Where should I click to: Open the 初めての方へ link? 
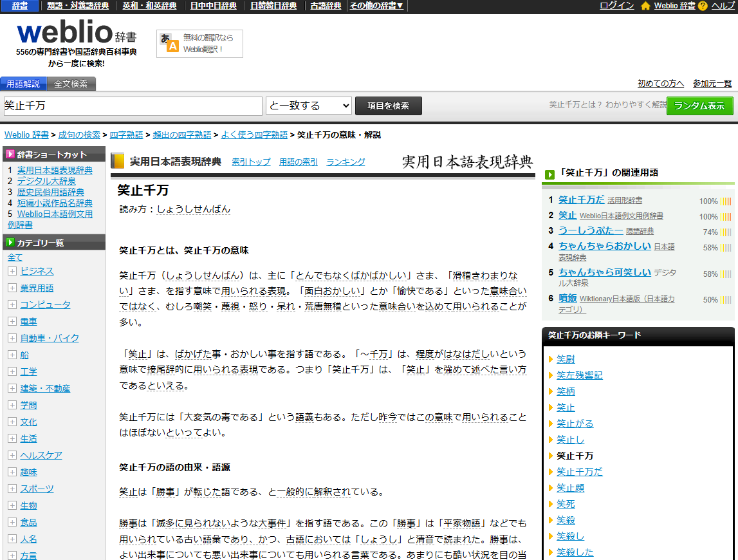click(x=661, y=84)
